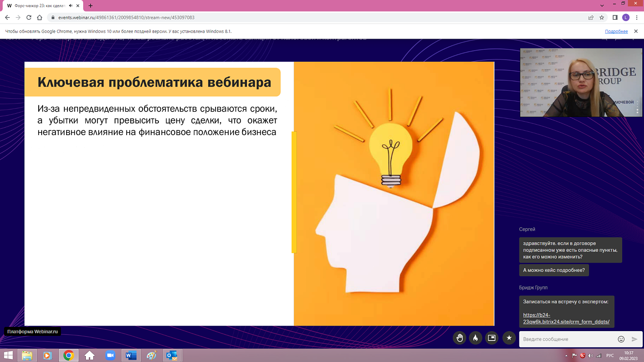This screenshot has height=362, width=644.
Task: Expand the tab search dropdown
Action: pos(602,6)
